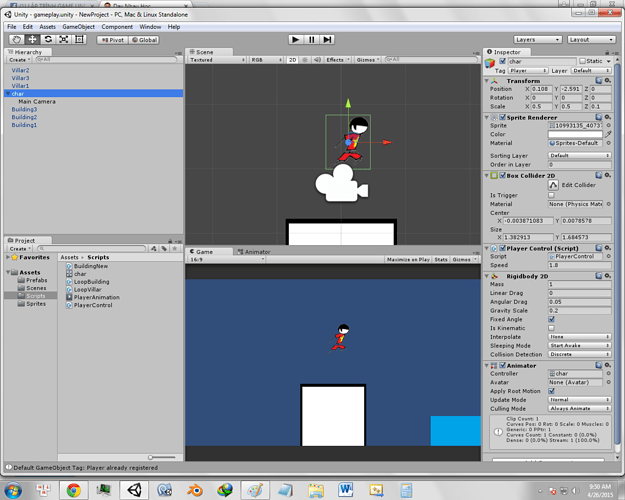Open Google Chrome from the taskbar

coord(74,490)
